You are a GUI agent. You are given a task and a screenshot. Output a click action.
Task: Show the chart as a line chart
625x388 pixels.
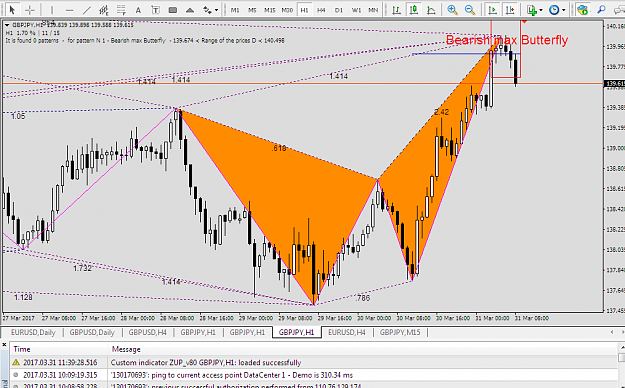[431, 10]
